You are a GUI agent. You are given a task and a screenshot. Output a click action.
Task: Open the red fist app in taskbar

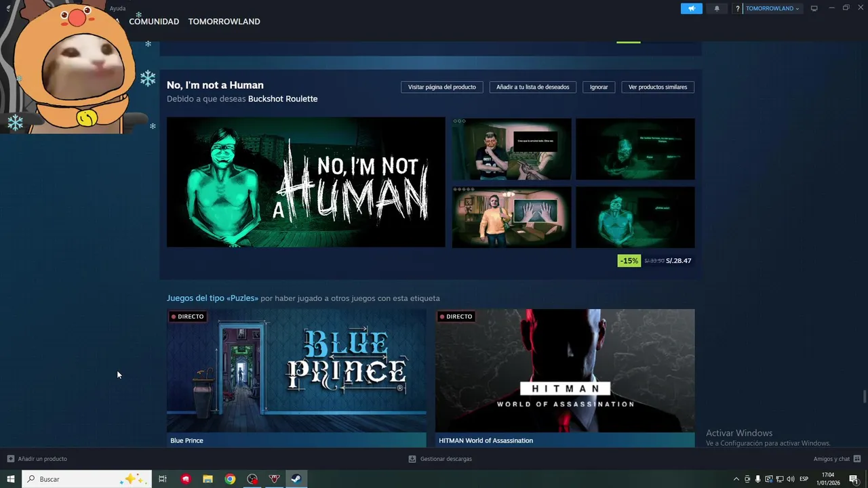[186, 479]
